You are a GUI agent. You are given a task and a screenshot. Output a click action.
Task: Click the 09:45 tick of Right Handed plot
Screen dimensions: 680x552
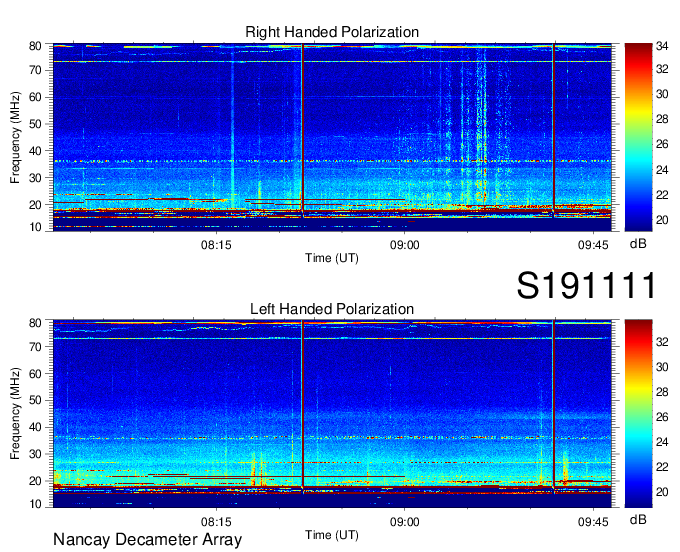coord(593,245)
